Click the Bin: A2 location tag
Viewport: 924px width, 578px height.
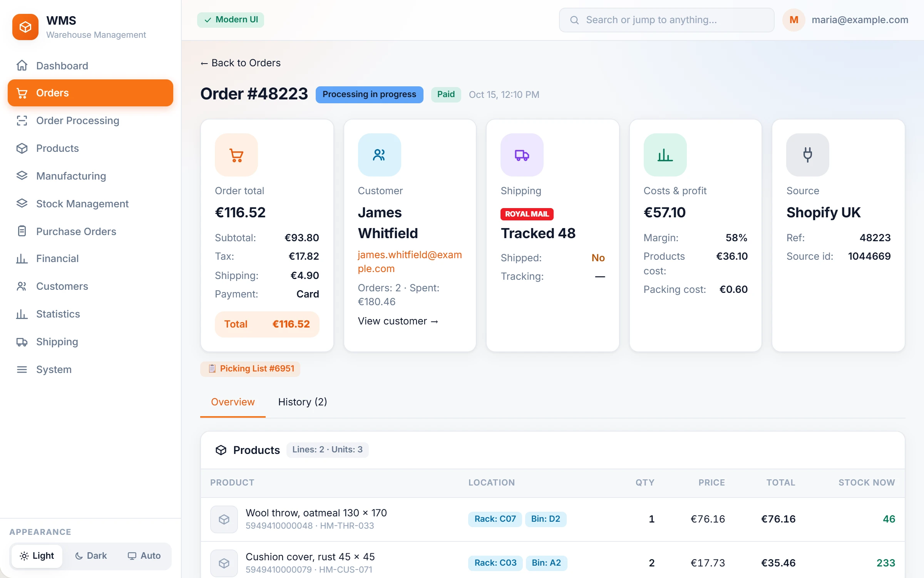click(x=546, y=563)
